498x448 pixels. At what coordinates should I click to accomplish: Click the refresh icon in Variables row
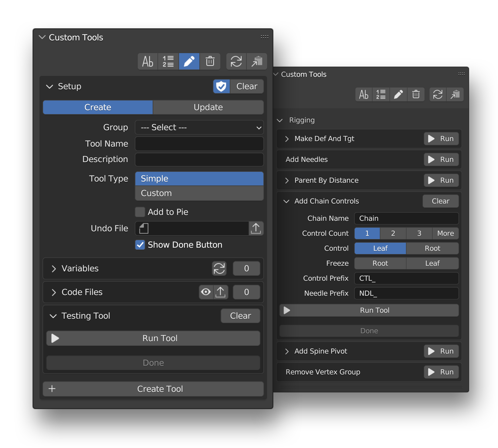(x=219, y=268)
